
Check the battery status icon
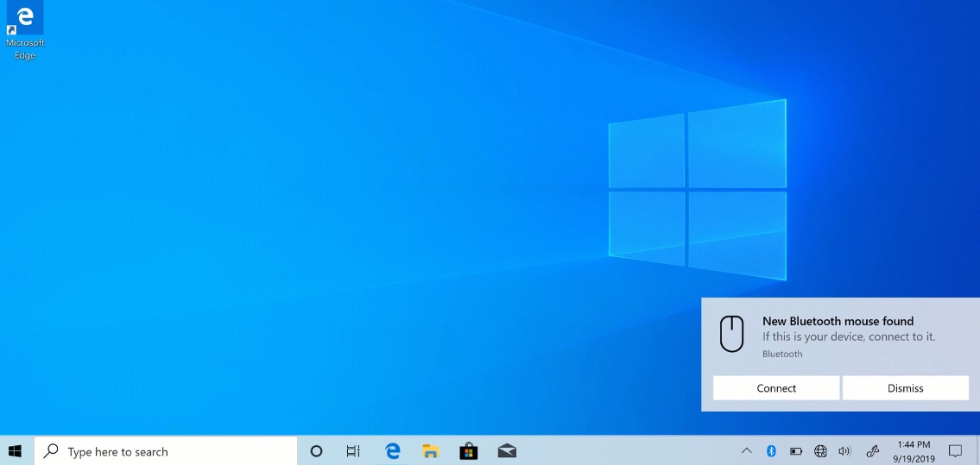point(795,450)
